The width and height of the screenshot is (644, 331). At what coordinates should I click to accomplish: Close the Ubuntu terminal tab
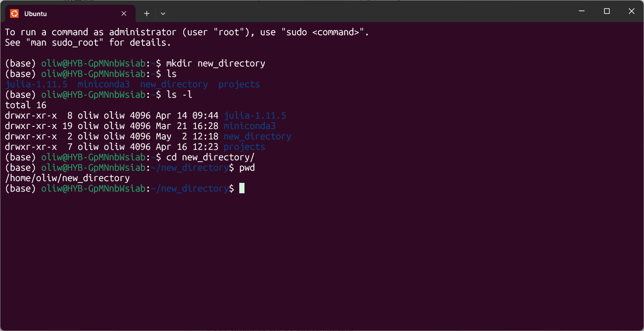pos(124,13)
